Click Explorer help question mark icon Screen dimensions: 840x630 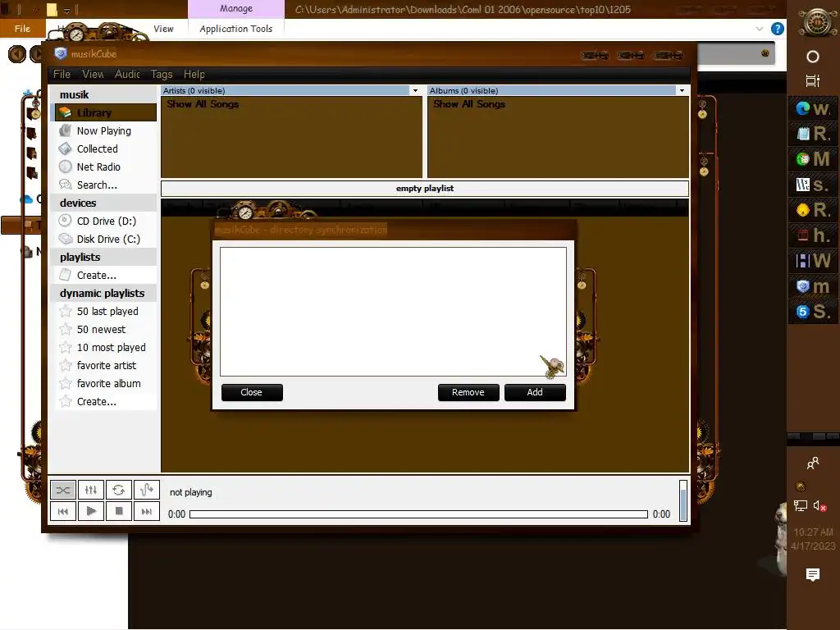(x=777, y=29)
